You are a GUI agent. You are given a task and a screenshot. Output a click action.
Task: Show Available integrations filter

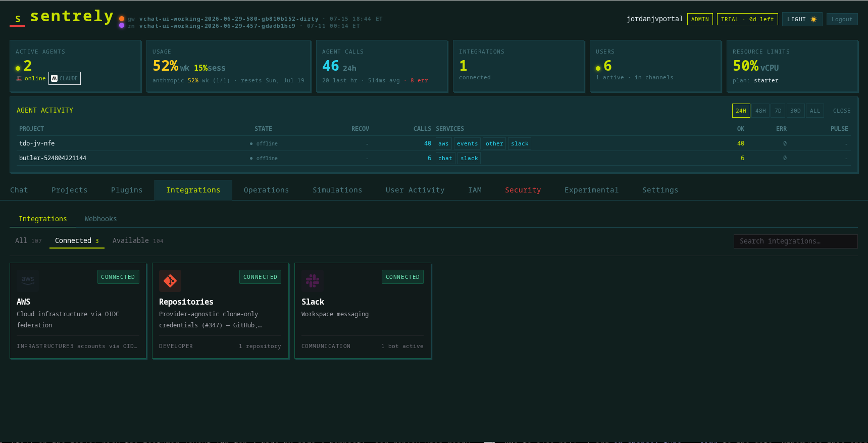pos(138,240)
